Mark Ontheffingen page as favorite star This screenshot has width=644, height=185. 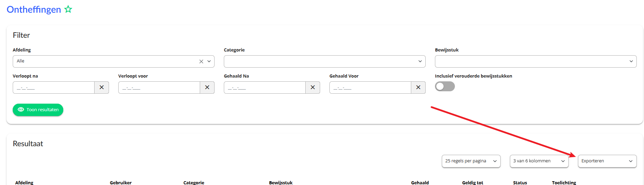click(x=68, y=9)
